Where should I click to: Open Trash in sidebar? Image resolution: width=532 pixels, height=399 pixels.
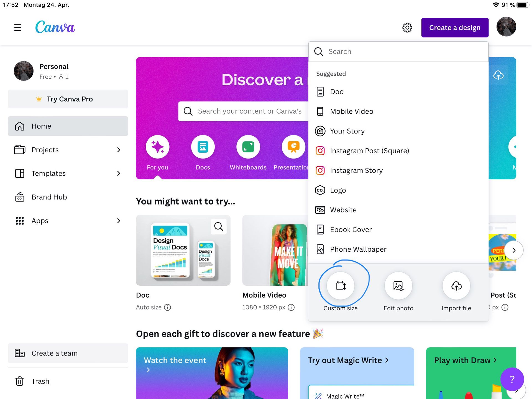click(68, 381)
